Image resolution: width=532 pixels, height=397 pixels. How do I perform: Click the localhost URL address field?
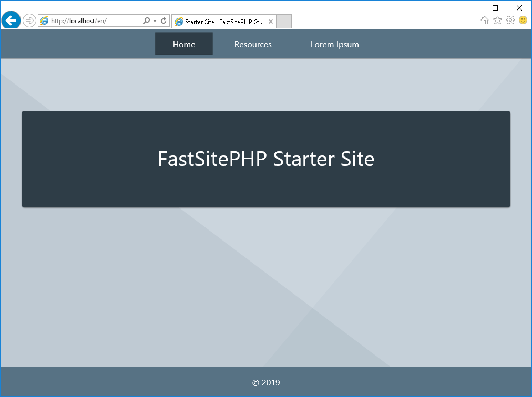95,20
